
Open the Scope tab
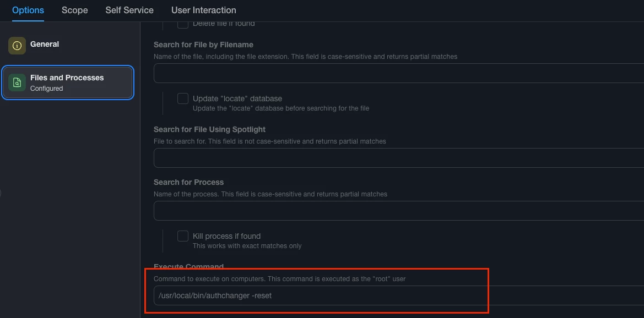point(75,10)
